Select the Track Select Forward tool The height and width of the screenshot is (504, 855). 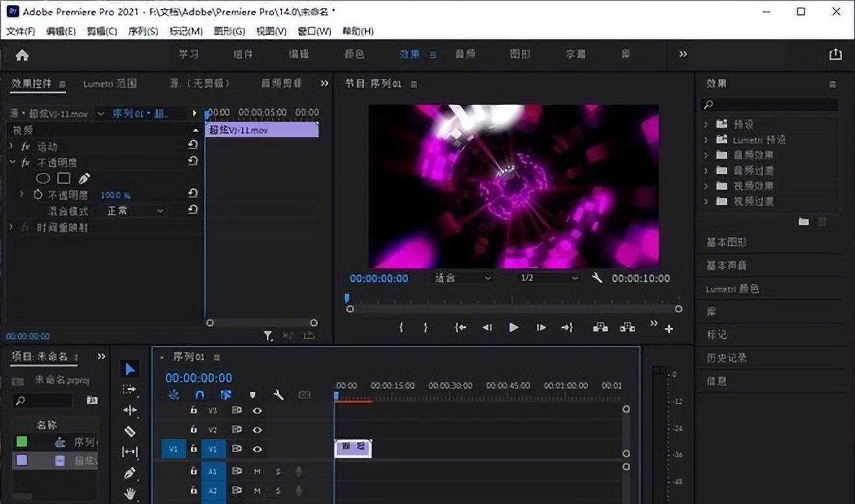pos(130,389)
